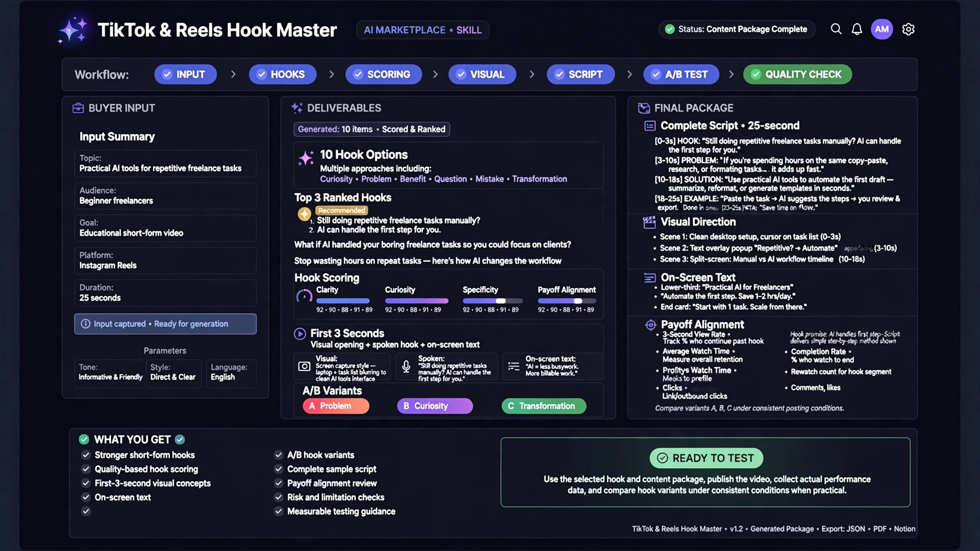Screen dimensions: 980x551
Task: Go to the A/B TEST workflow step
Action: tap(681, 74)
